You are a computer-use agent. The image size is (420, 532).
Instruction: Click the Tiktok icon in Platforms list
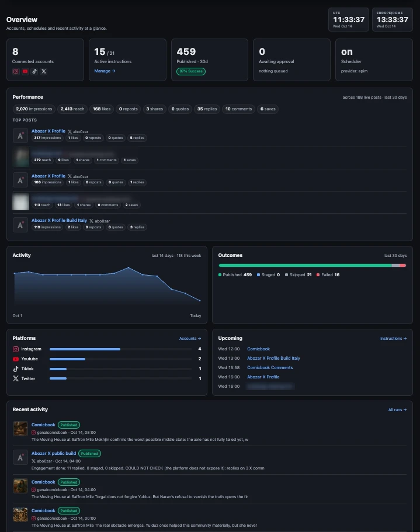tap(16, 369)
